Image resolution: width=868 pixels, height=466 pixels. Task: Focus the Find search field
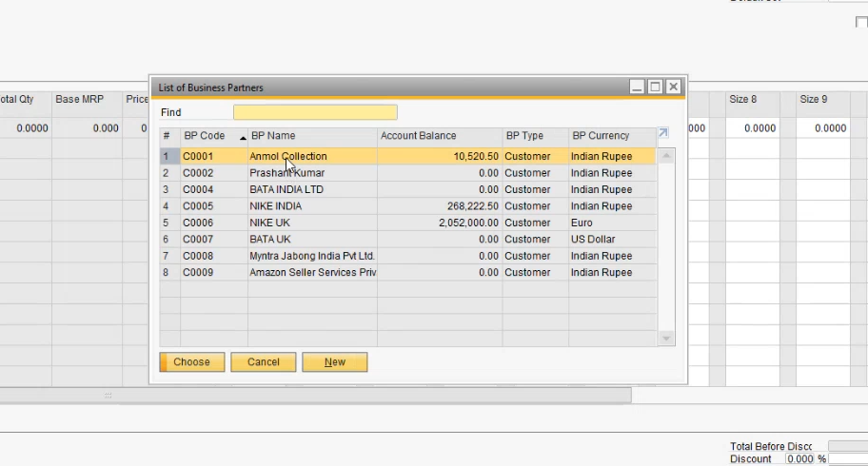click(x=315, y=112)
